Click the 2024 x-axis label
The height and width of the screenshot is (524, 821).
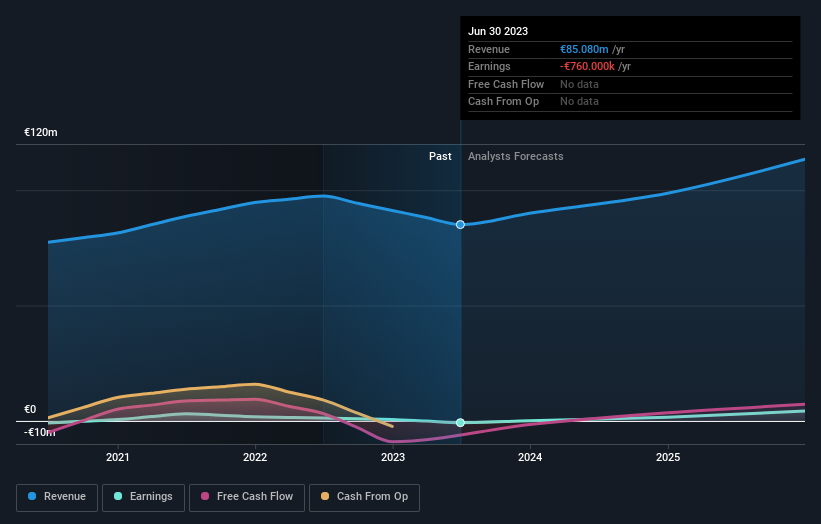tap(530, 458)
